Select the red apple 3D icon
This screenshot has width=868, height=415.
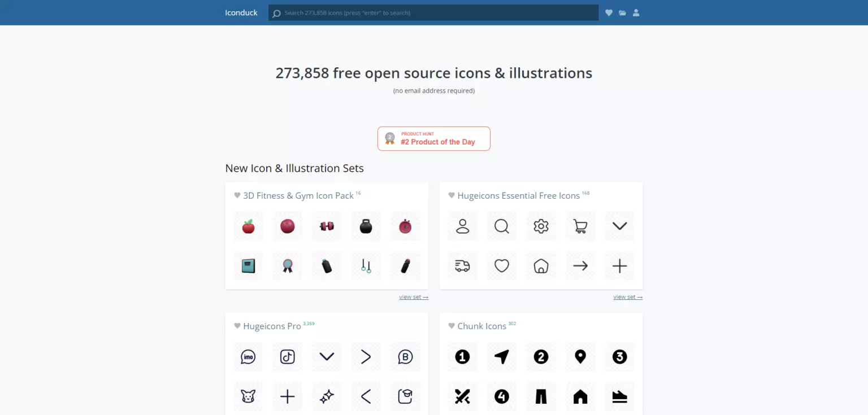click(248, 226)
